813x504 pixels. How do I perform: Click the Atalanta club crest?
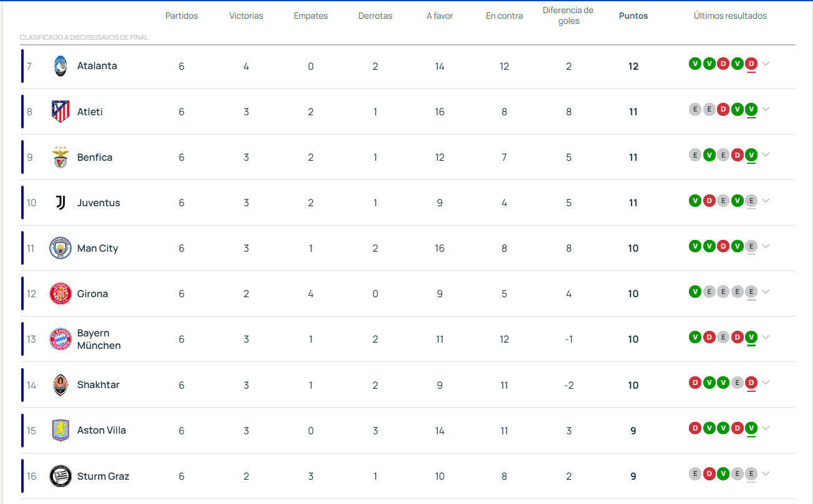(x=60, y=66)
